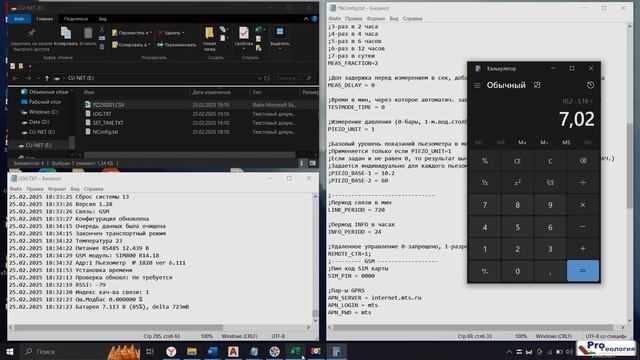Viewport: 640px width, 360px height.
Task: Click the Вставить paste icon in Explorer
Action: click(x=88, y=33)
